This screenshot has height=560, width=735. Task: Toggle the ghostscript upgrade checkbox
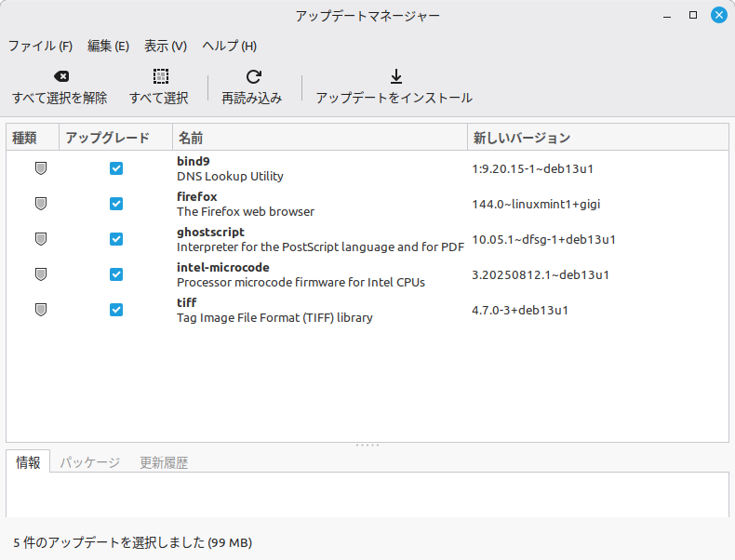click(116, 239)
